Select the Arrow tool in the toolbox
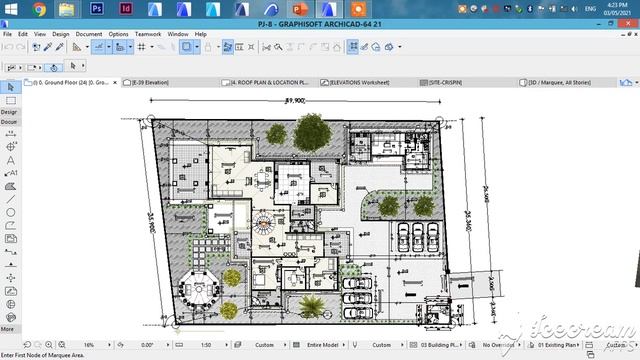 pyautogui.click(x=11, y=87)
